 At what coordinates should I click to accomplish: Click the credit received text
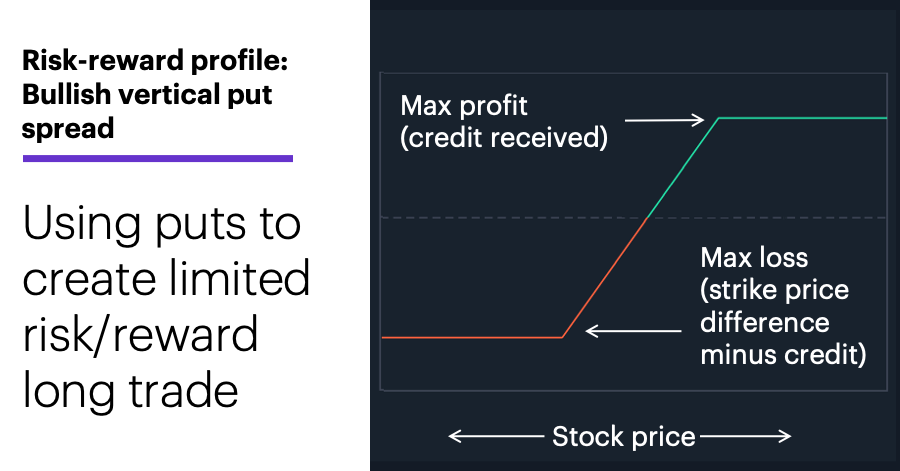click(x=503, y=138)
